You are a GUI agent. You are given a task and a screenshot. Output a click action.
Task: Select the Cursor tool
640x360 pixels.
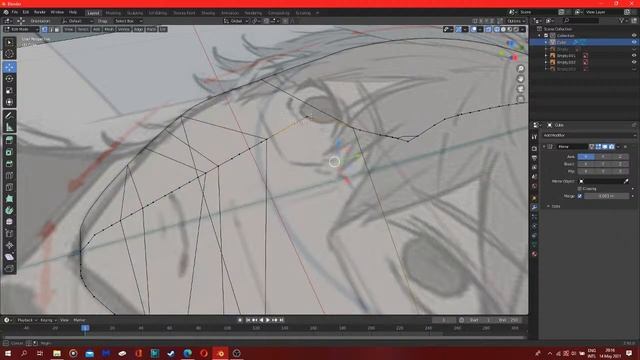[9, 54]
